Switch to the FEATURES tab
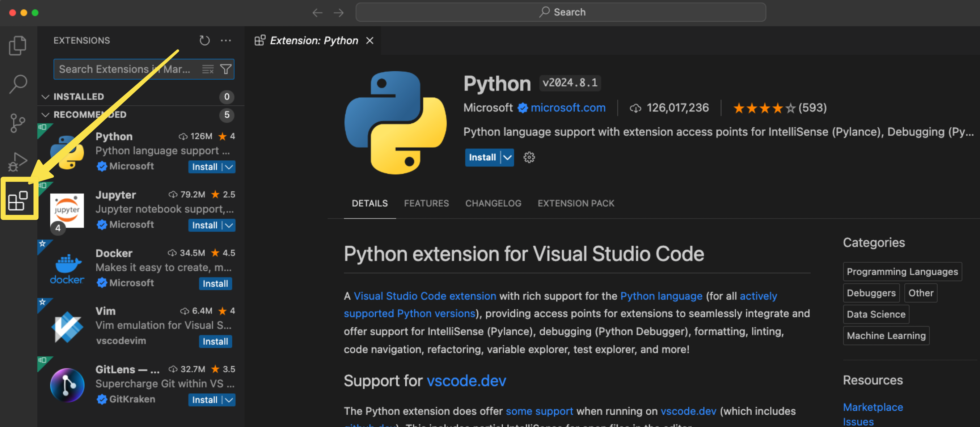 point(426,203)
